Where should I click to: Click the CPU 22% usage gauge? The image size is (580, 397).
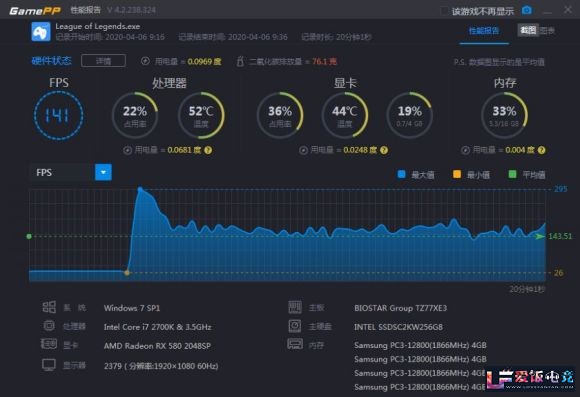click(x=135, y=115)
